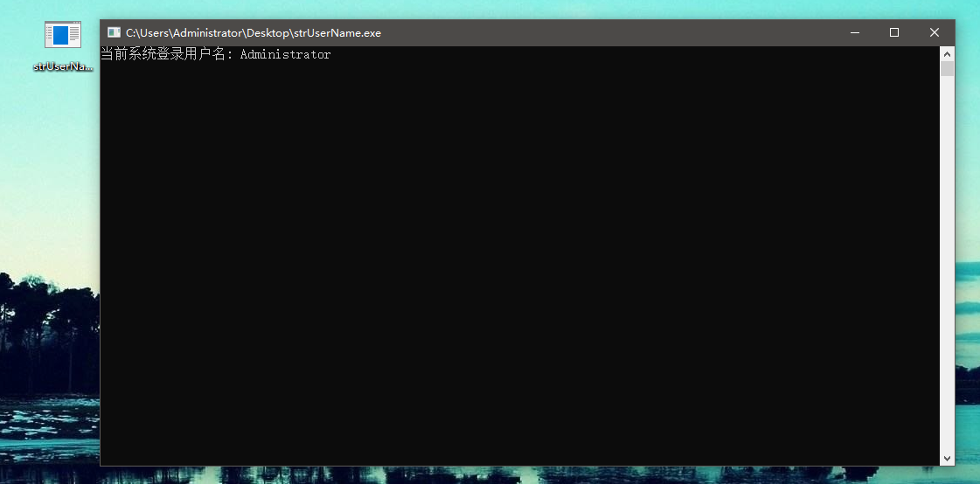Image resolution: width=980 pixels, height=484 pixels.
Task: Select the strUserName desktop shortcut icon
Action: [62, 35]
